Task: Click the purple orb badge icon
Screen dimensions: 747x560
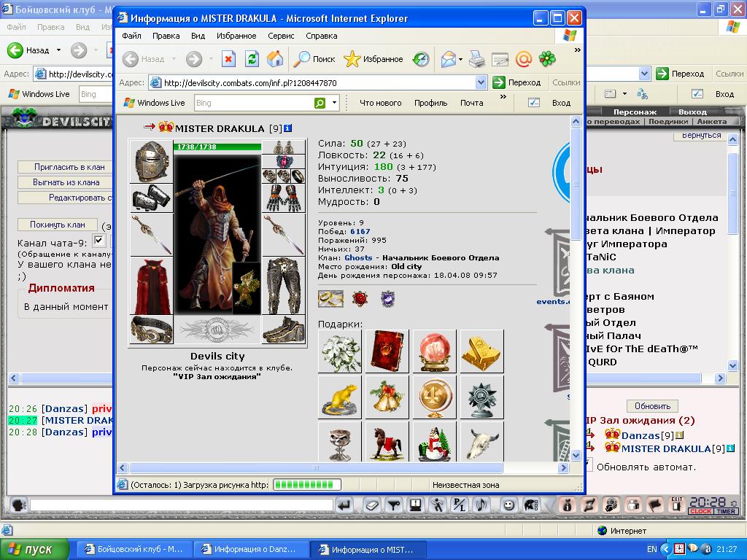Action: tap(388, 298)
